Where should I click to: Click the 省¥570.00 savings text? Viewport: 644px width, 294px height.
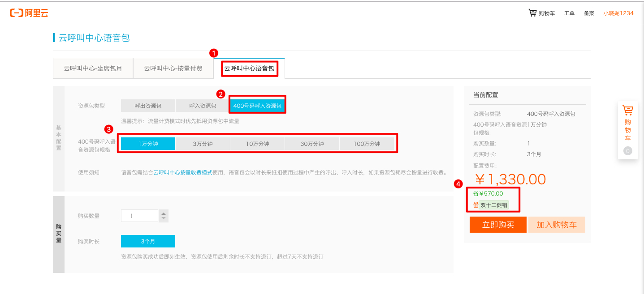pos(488,194)
